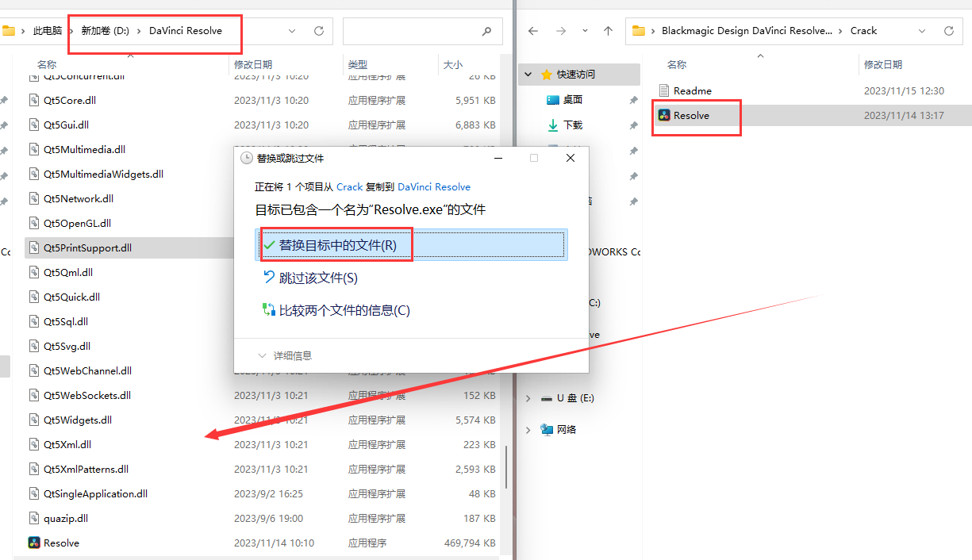Click the back arrow in right window
972x560 pixels.
point(533,31)
